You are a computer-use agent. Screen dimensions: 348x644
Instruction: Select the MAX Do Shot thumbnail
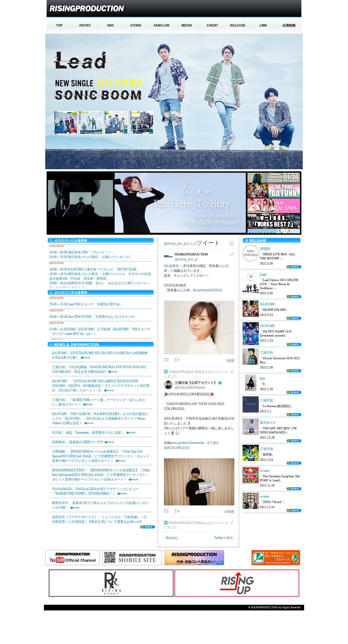(274, 206)
